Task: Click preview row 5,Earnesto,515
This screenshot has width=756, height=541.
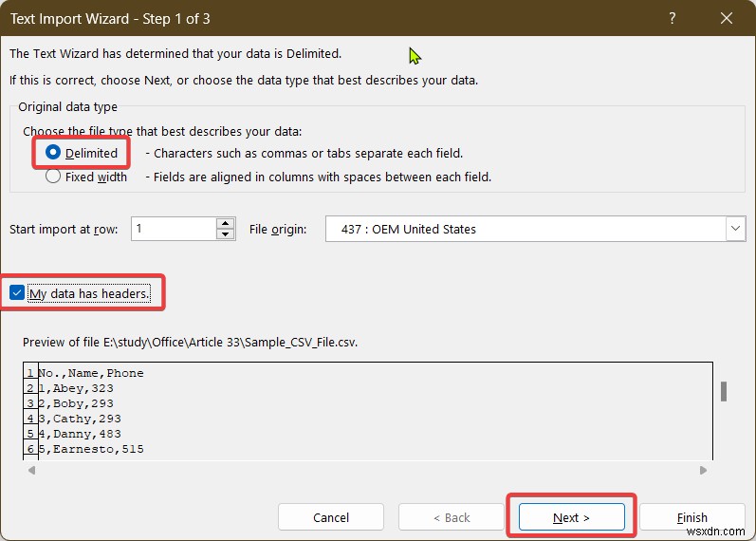Action: [x=91, y=449]
